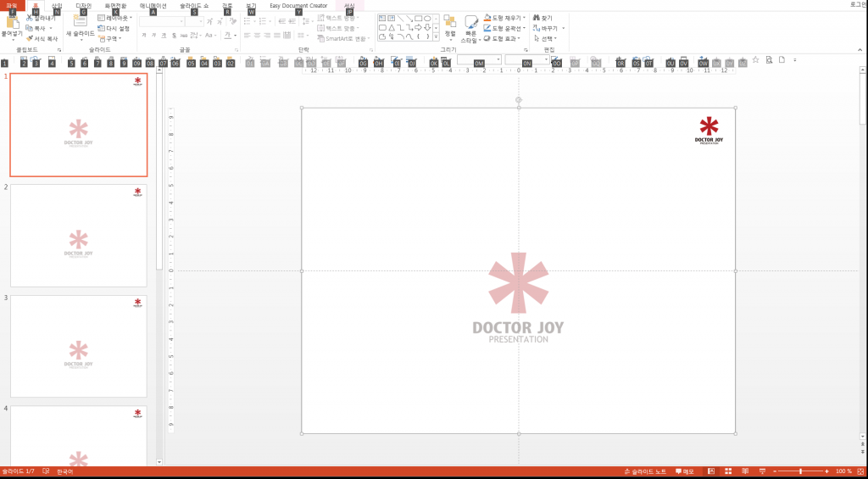
Task: Switch to the Insert (삽입) tab
Action: pyautogui.click(x=57, y=6)
